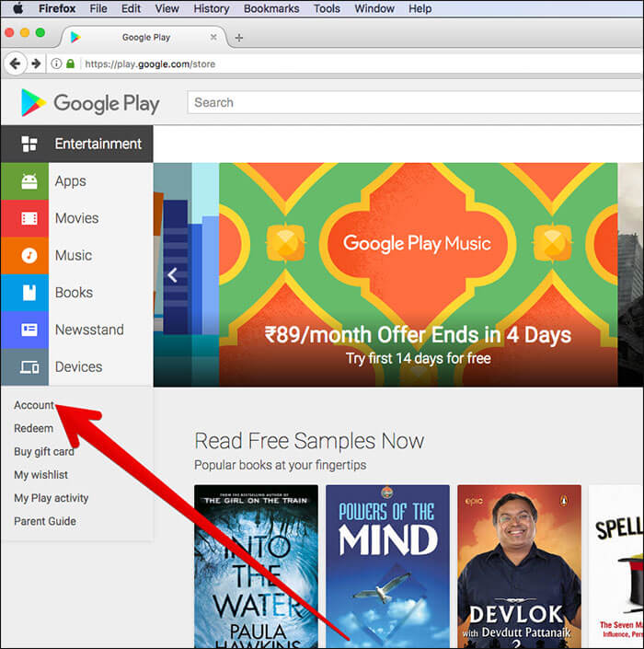Image resolution: width=644 pixels, height=649 pixels.
Task: Click the browser back arrow button
Action: [16, 64]
